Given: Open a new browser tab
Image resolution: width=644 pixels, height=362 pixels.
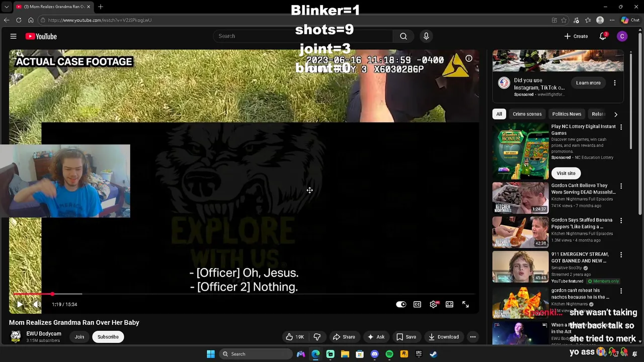Looking at the screenshot, I should [x=101, y=7].
